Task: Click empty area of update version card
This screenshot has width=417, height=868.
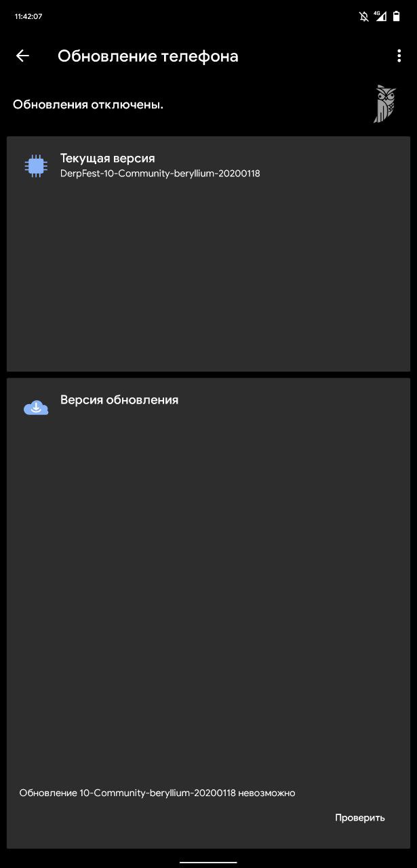Action: point(208,597)
